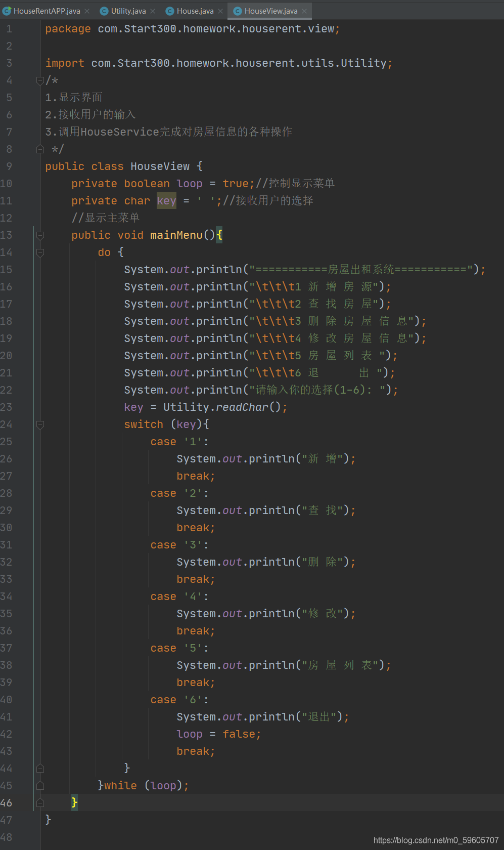This screenshot has width=504, height=850.
Task: Collapse the block comment starting at line 4
Action: point(40,80)
